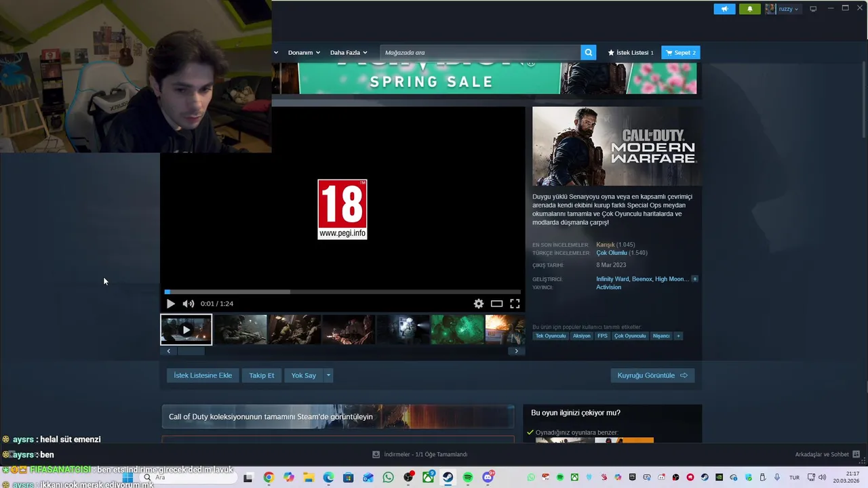The image size is (868, 488).
Task: Select the Çok Oyunculu tag
Action: [x=630, y=335]
